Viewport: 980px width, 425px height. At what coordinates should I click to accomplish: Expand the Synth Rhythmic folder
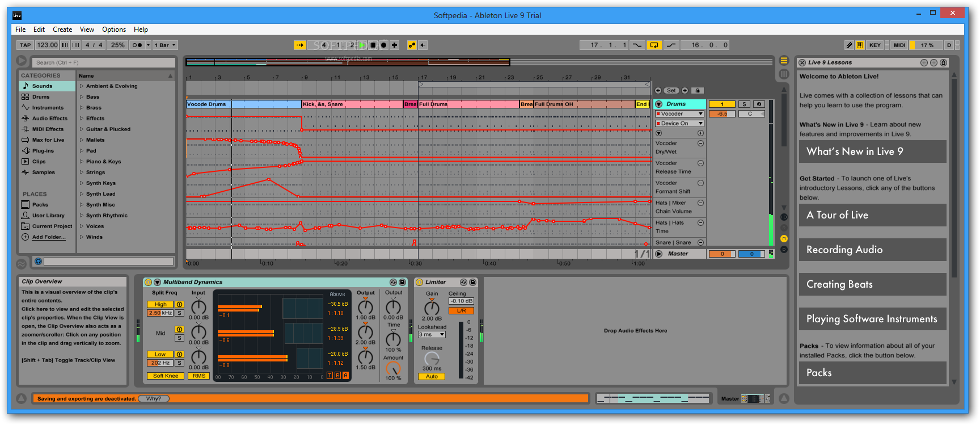click(x=82, y=216)
